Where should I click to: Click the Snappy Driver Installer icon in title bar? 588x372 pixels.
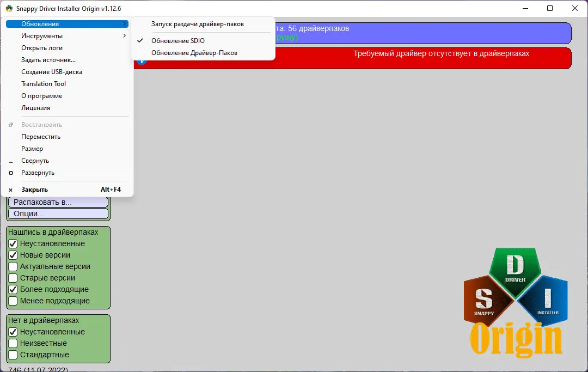pyautogui.click(x=9, y=8)
